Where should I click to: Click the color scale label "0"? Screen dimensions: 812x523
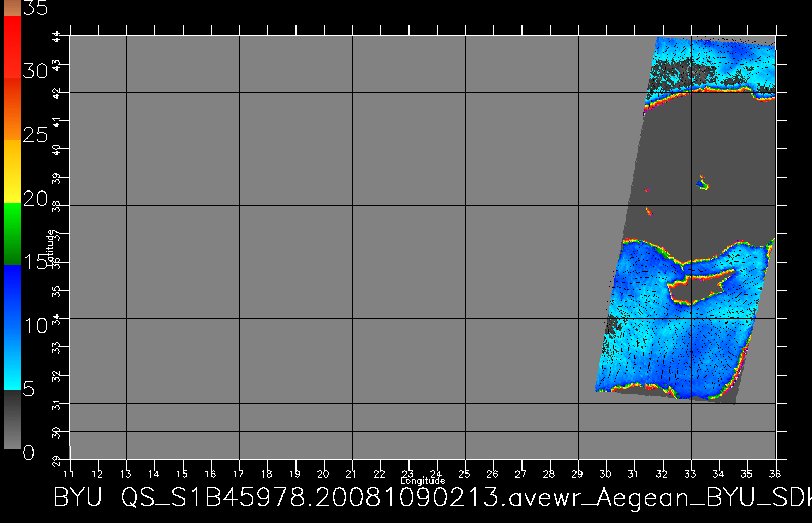pyautogui.click(x=29, y=453)
